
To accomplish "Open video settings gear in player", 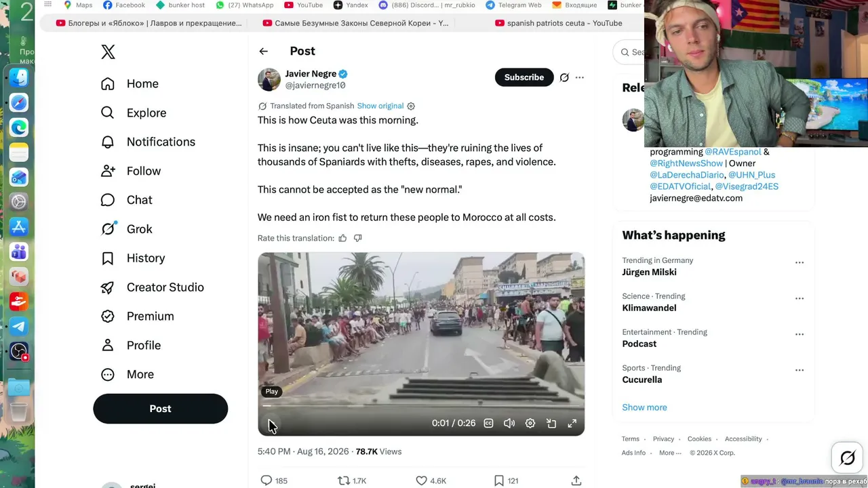I will click(x=530, y=423).
